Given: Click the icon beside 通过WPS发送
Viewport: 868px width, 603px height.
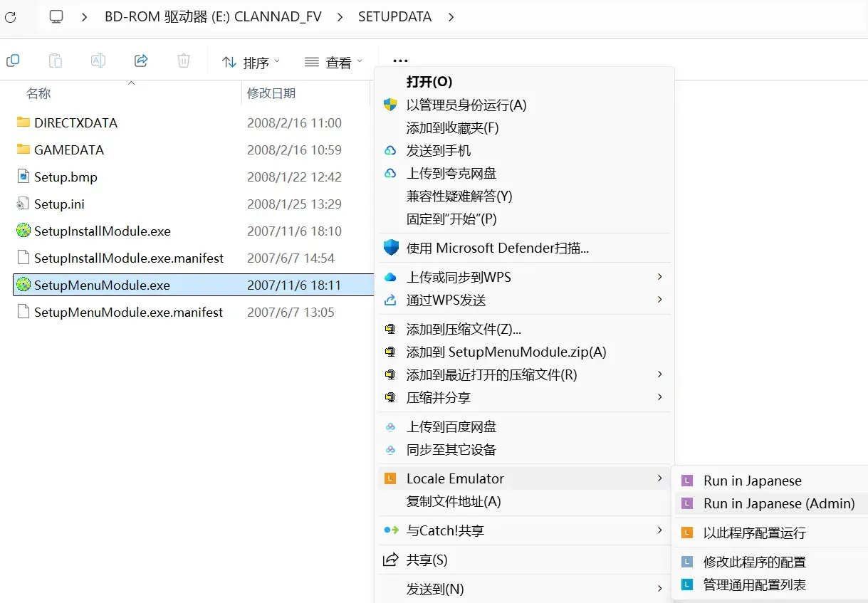Looking at the screenshot, I should click(x=390, y=300).
